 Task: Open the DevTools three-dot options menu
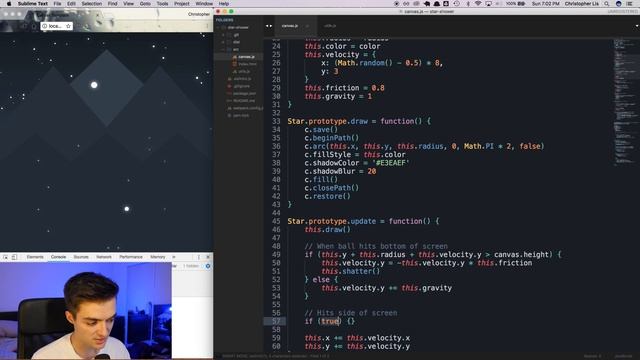pos(199,257)
